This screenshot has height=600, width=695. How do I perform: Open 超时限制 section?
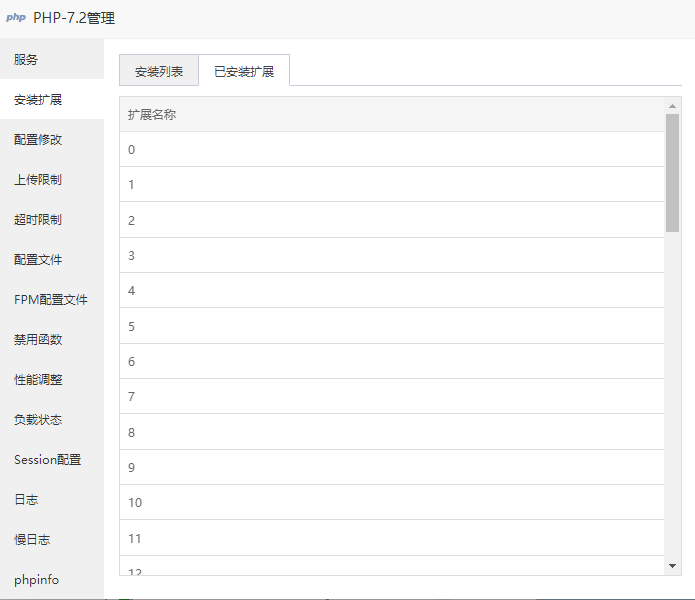52,219
